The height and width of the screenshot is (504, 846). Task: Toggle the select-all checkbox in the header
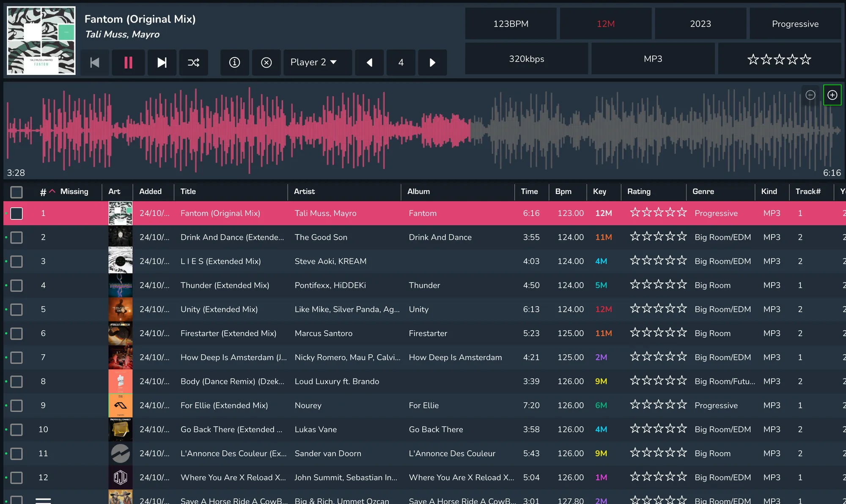click(x=16, y=192)
